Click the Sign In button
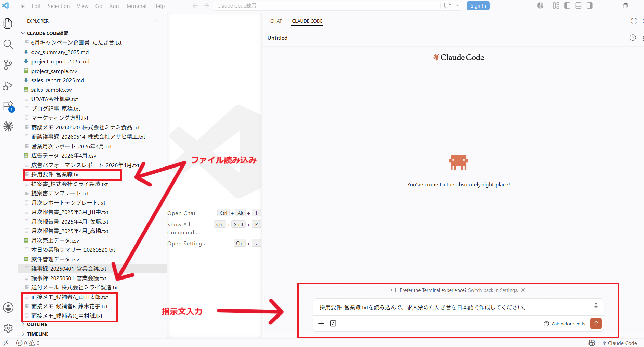 (x=478, y=5)
